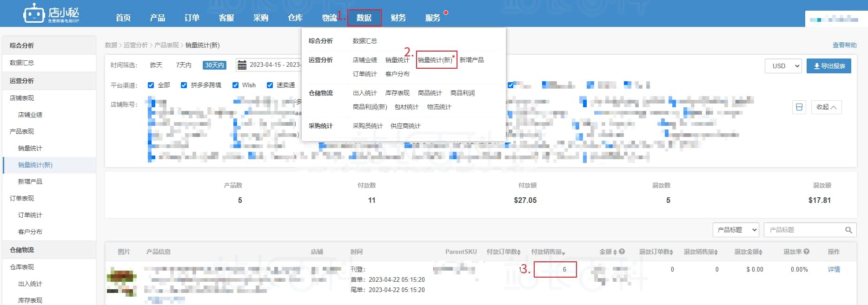868x305 pixels.
Task: Toggle the layout icon beside 收起
Action: pos(799,107)
